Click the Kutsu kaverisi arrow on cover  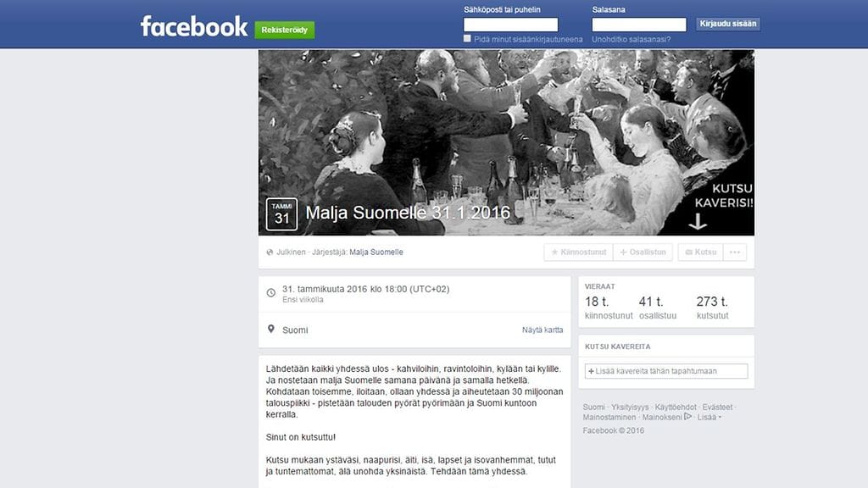698,222
